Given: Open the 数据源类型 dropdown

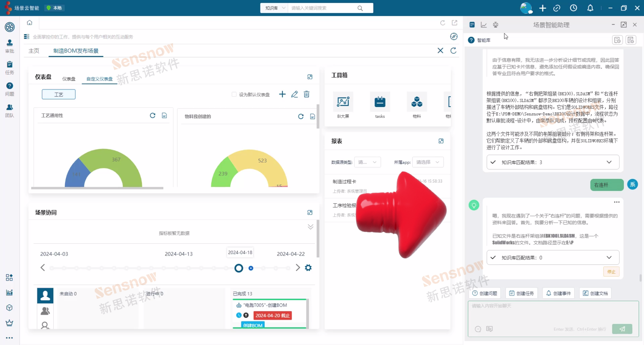Looking at the screenshot, I should pos(367,162).
